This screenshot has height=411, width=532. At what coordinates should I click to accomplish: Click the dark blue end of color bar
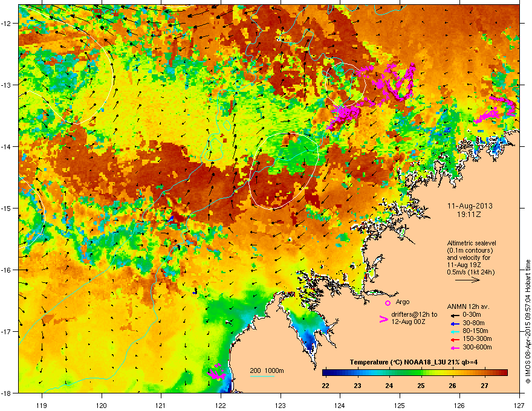coord(326,372)
